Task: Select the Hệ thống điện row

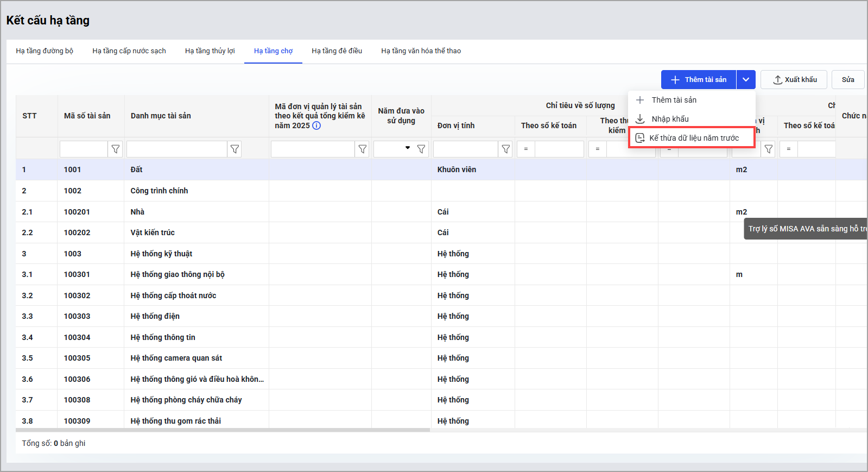Action: coord(155,316)
